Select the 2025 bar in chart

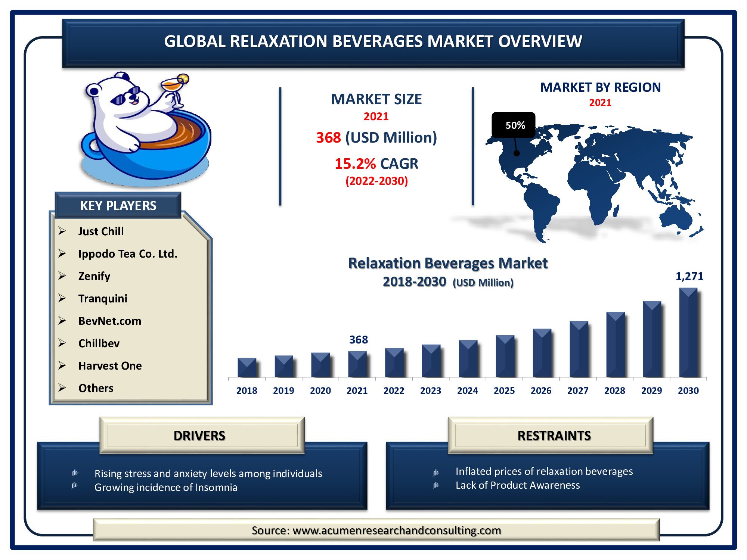[x=505, y=356]
